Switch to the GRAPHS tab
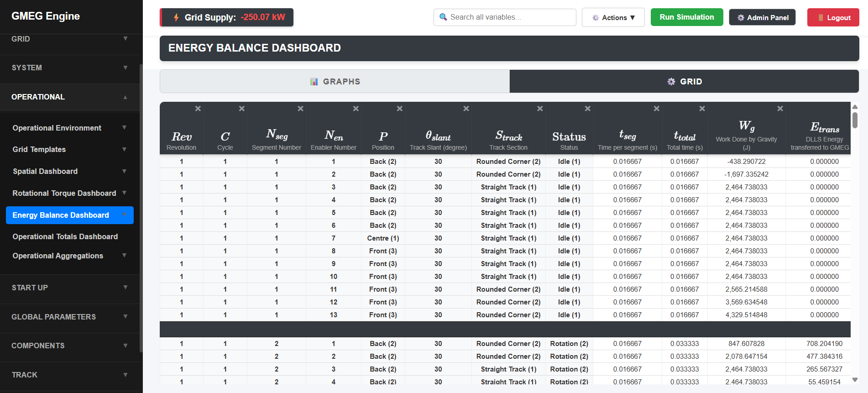This screenshot has width=868, height=393. point(335,82)
